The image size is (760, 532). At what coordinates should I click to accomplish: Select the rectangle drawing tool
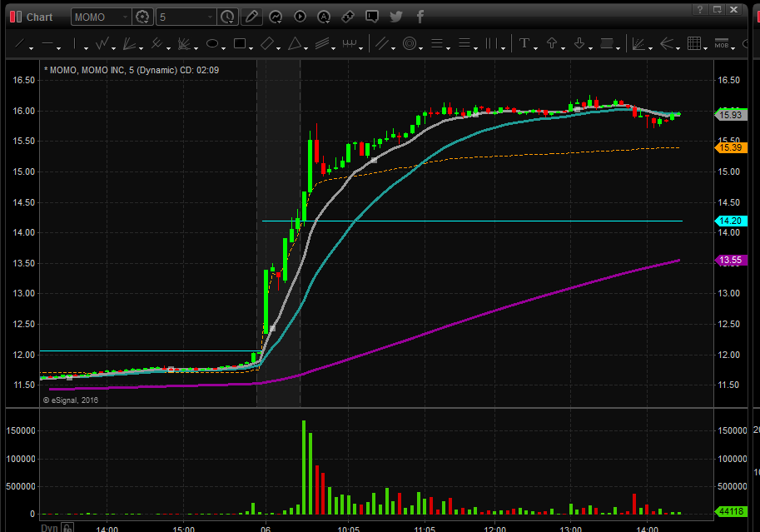tap(240, 43)
